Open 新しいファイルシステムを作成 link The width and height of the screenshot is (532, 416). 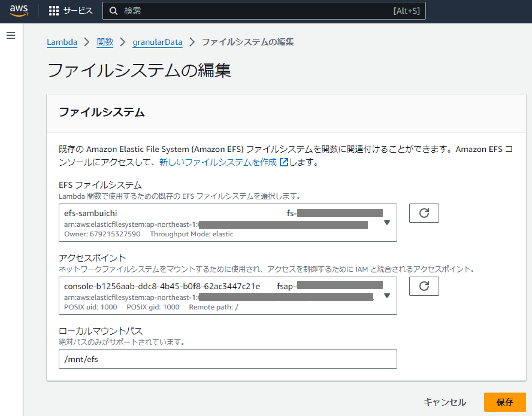tap(218, 162)
